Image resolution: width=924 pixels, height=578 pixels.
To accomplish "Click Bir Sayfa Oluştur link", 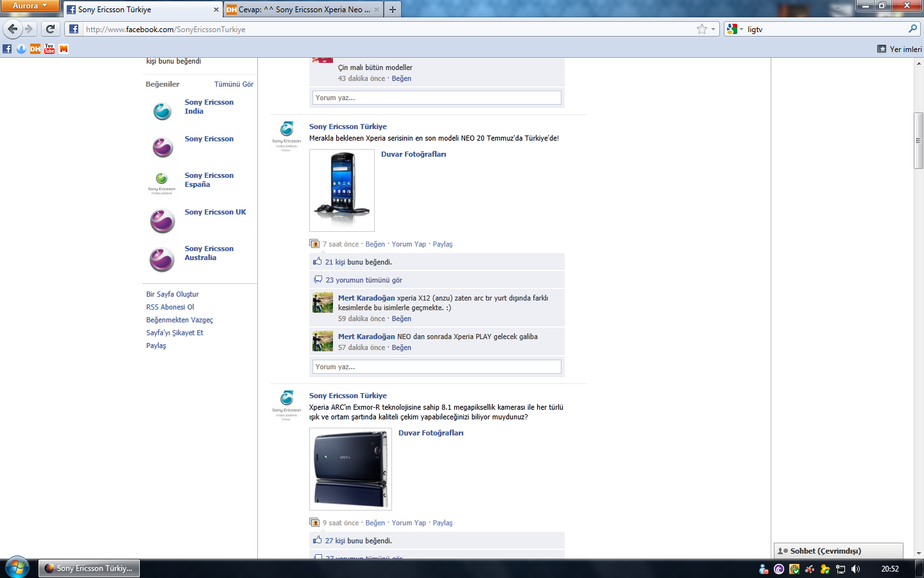I will pos(173,294).
